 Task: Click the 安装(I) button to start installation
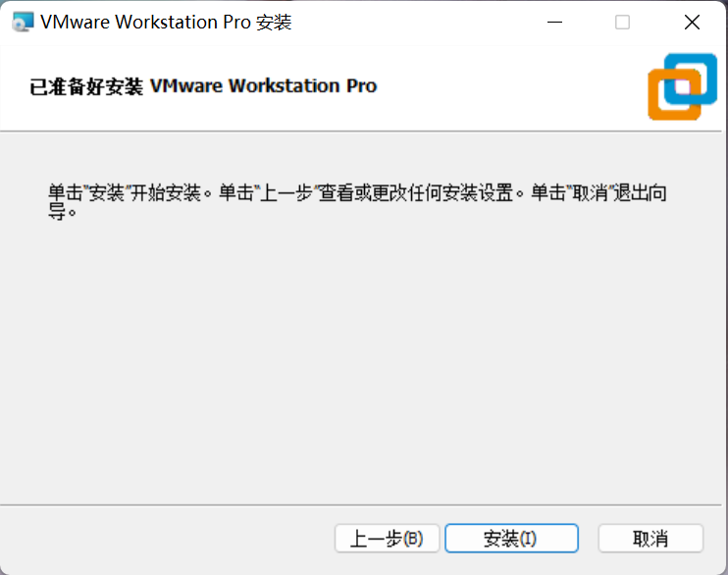511,539
